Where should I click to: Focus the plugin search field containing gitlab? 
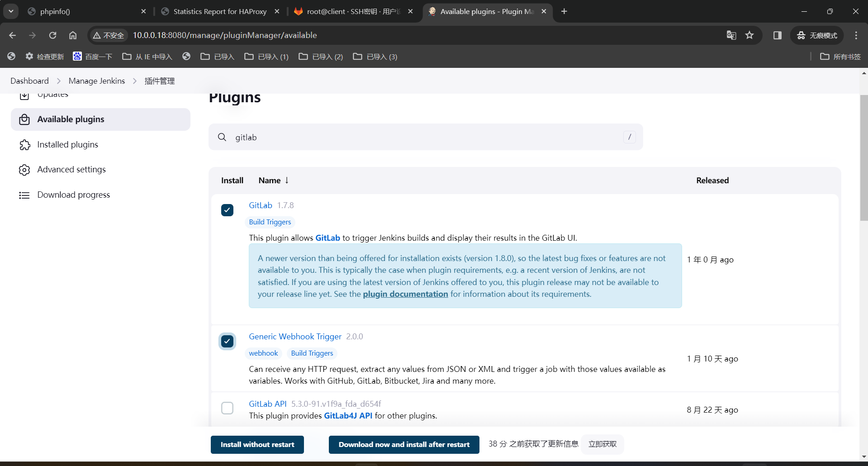coord(426,137)
